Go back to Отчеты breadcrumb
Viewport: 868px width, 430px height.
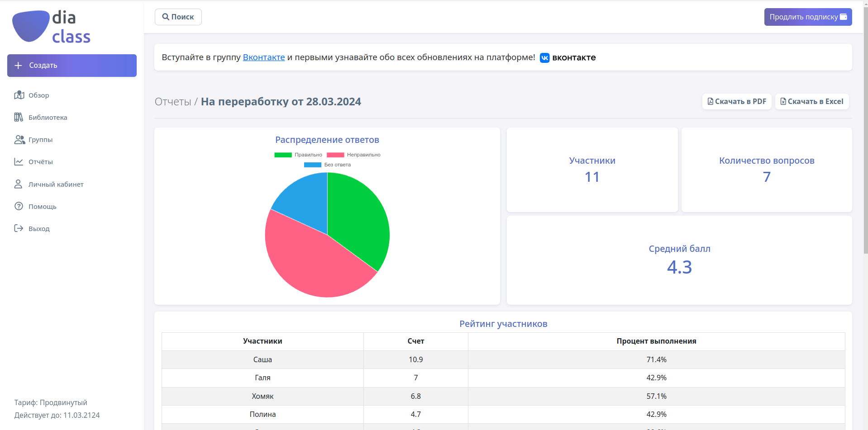coord(173,102)
